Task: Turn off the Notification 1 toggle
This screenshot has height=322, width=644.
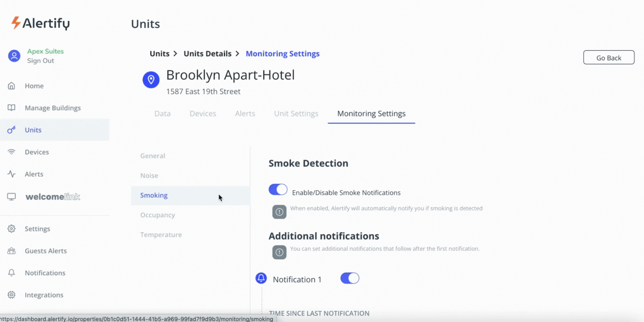Action: tap(350, 278)
